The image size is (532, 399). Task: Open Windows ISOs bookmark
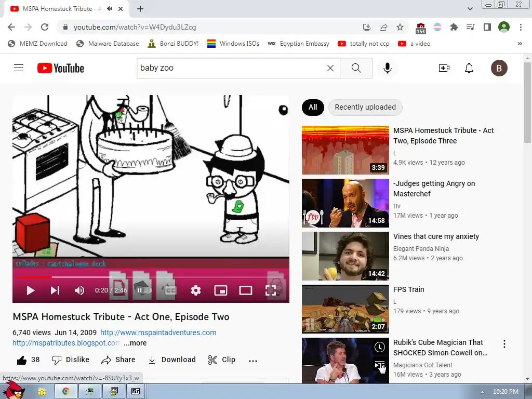[x=233, y=44]
